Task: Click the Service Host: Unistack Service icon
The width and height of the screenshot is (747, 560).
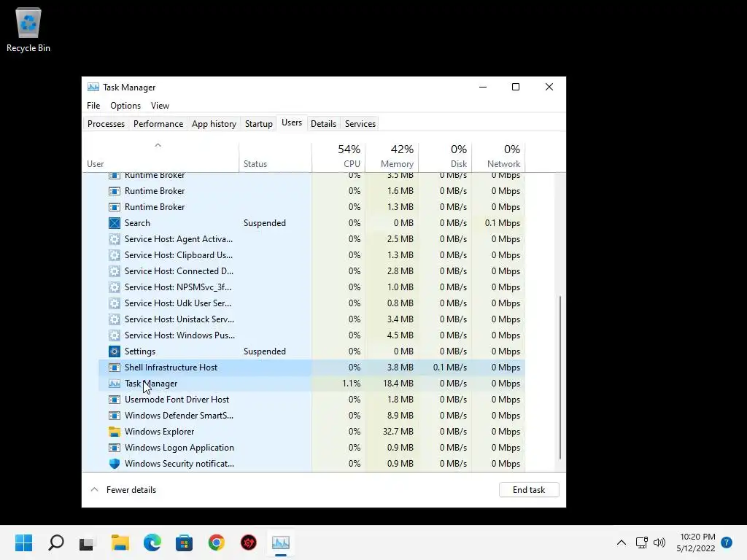Action: pyautogui.click(x=115, y=319)
